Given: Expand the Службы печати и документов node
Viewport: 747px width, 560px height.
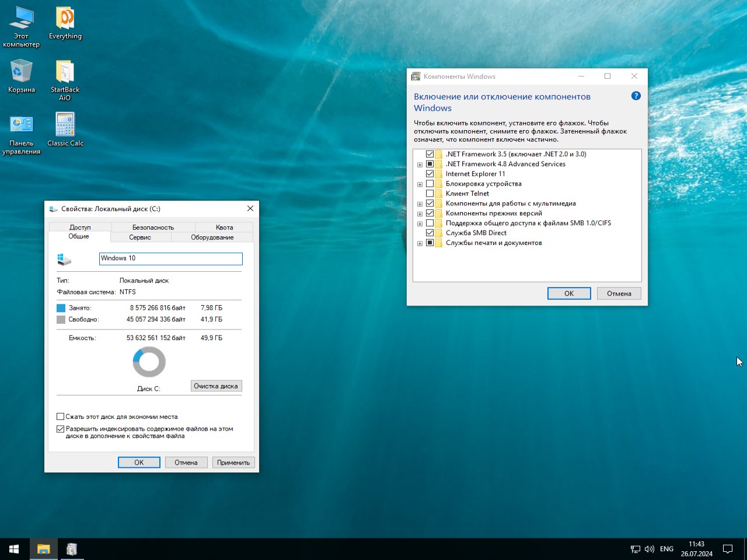Looking at the screenshot, I should (420, 244).
